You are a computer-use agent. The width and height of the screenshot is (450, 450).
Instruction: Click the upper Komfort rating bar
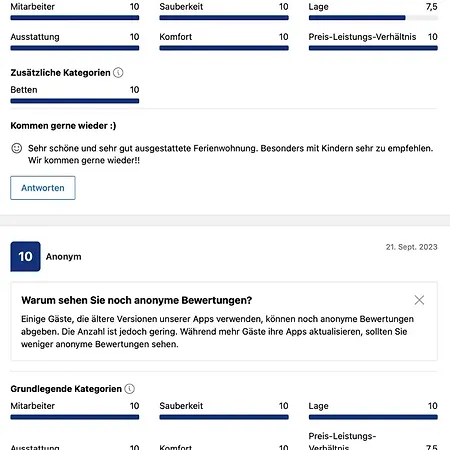pyautogui.click(x=224, y=48)
